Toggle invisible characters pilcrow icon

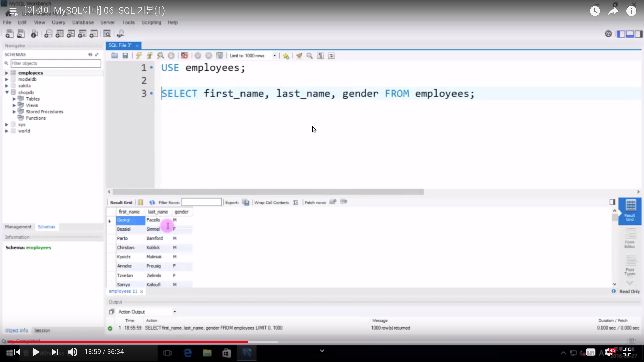tap(321, 56)
